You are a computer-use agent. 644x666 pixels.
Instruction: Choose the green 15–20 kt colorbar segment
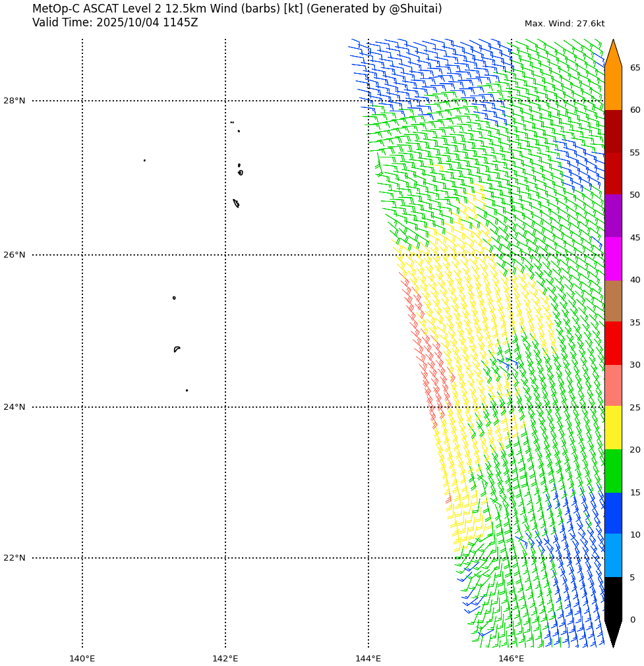tap(613, 470)
